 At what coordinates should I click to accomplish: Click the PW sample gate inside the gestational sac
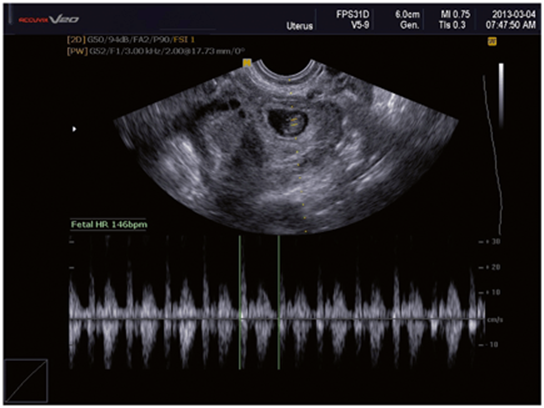294,122
